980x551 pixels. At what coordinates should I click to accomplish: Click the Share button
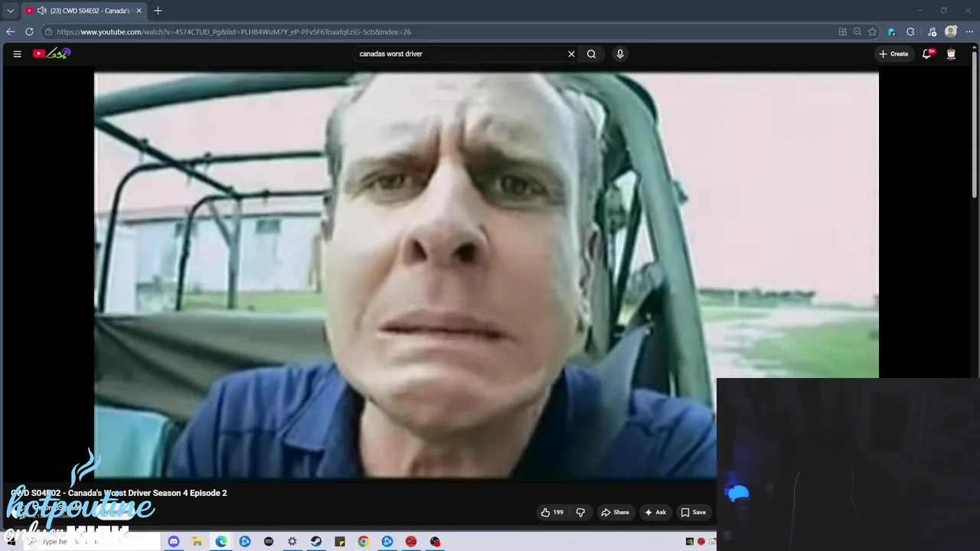point(615,512)
